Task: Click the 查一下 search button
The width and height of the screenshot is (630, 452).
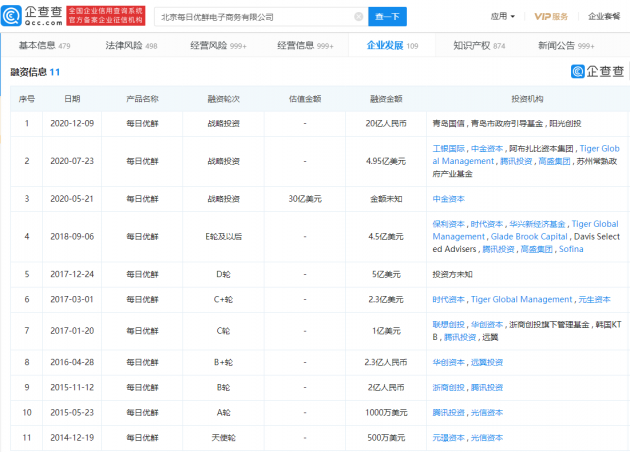Action: [x=387, y=16]
